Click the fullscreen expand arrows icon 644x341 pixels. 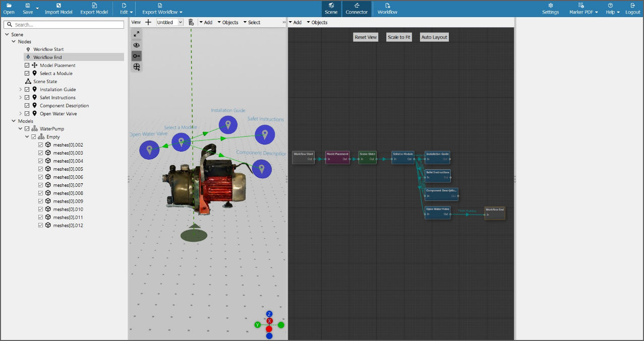136,34
